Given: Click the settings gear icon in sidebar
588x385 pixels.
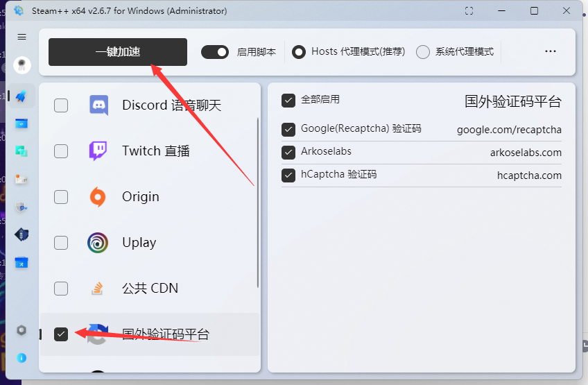Looking at the screenshot, I should tap(21, 330).
